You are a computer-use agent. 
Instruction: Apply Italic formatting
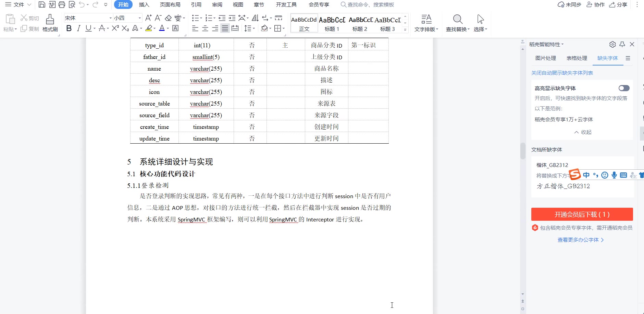click(x=78, y=28)
